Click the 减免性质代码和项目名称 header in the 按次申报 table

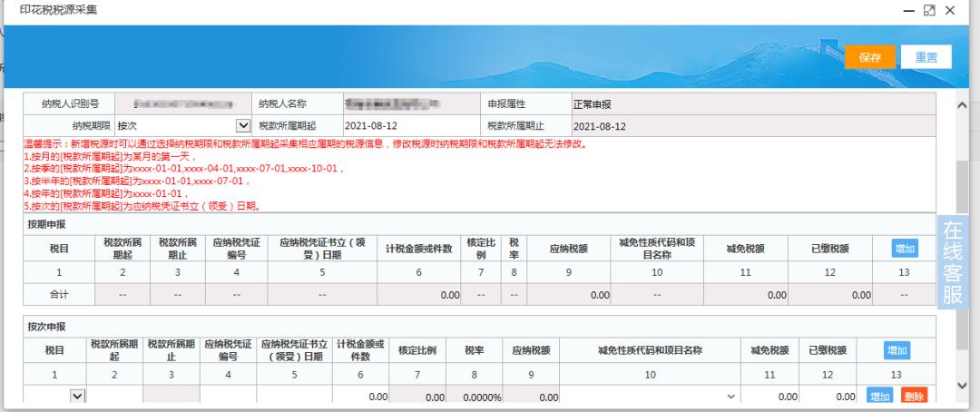pos(650,350)
